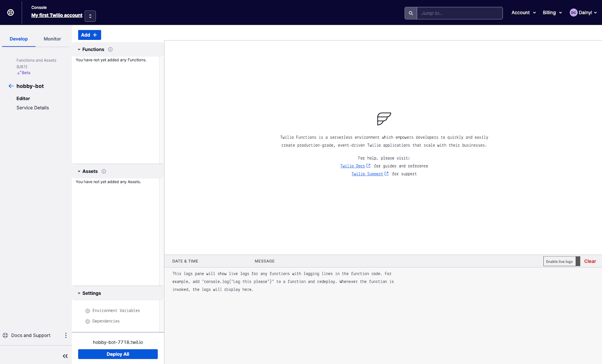Show Assets info tooltip icon
The height and width of the screenshot is (364, 602).
point(104,171)
